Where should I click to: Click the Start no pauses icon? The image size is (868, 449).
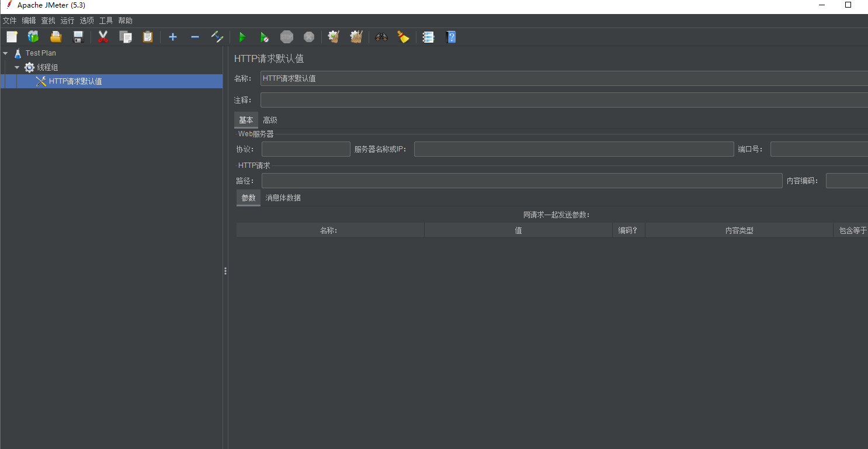coord(265,37)
